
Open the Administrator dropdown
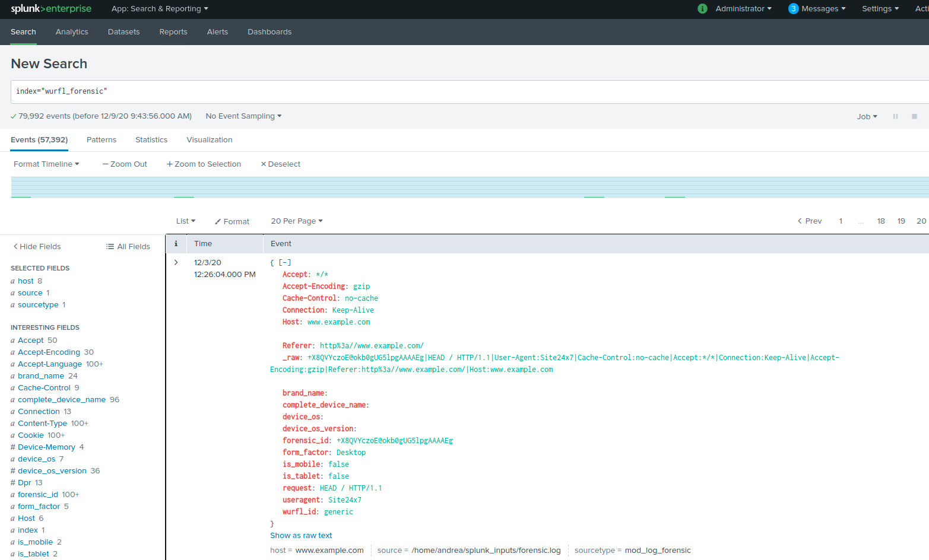click(743, 8)
